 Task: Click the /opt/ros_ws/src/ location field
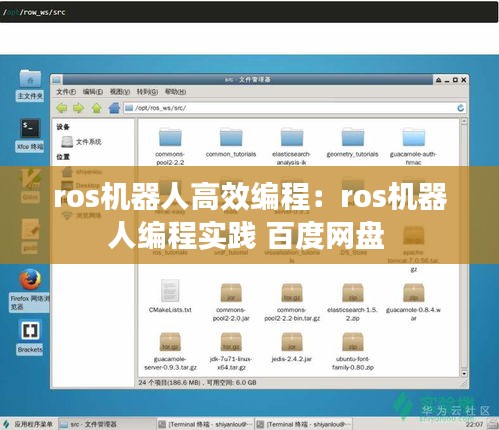(290, 108)
